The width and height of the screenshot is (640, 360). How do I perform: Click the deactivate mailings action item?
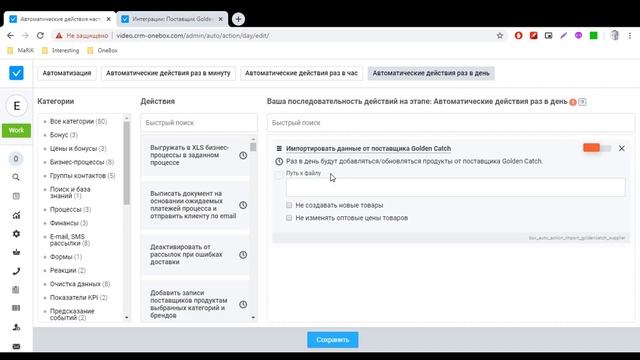(x=195, y=255)
